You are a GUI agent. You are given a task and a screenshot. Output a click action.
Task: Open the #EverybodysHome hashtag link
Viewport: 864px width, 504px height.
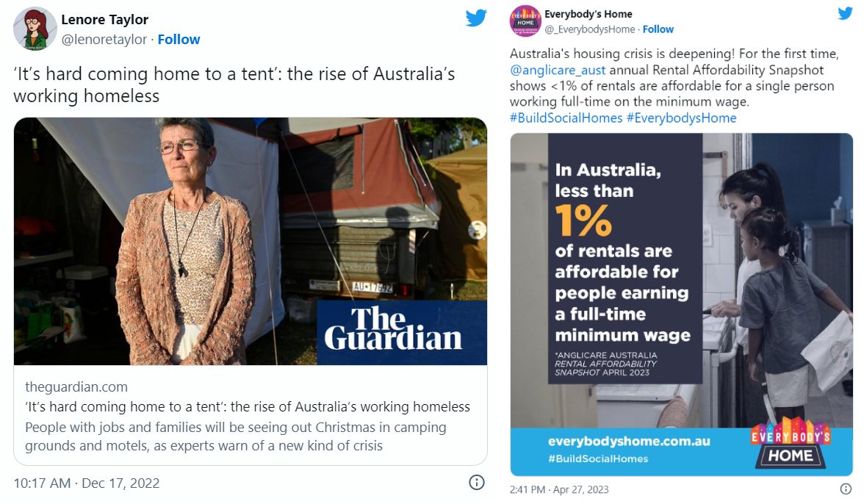[681, 118]
